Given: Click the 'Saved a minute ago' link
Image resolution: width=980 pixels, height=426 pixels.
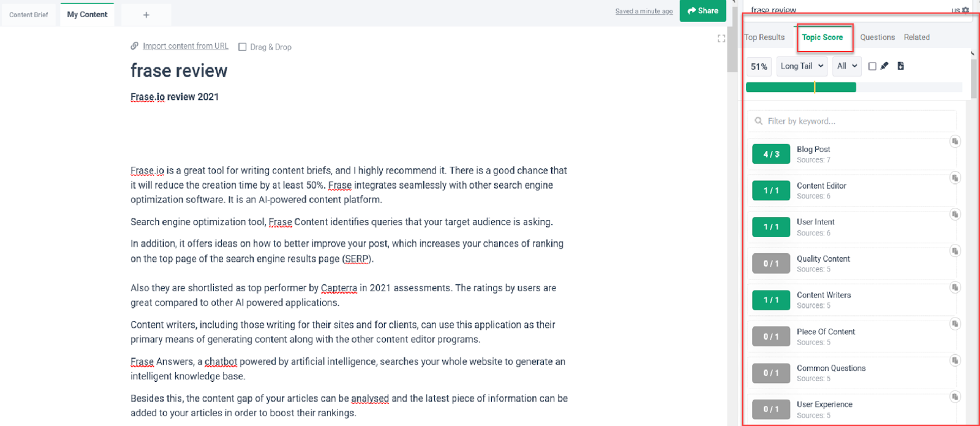Looking at the screenshot, I should point(644,11).
